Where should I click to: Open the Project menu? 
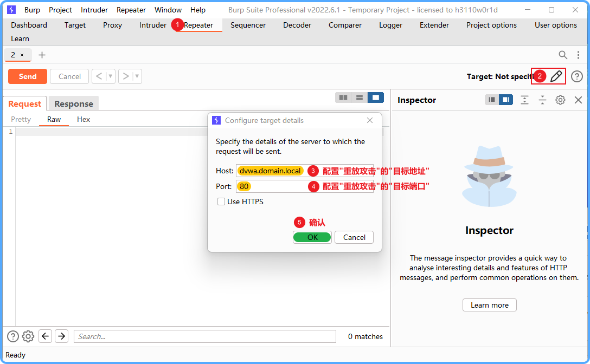click(x=60, y=10)
